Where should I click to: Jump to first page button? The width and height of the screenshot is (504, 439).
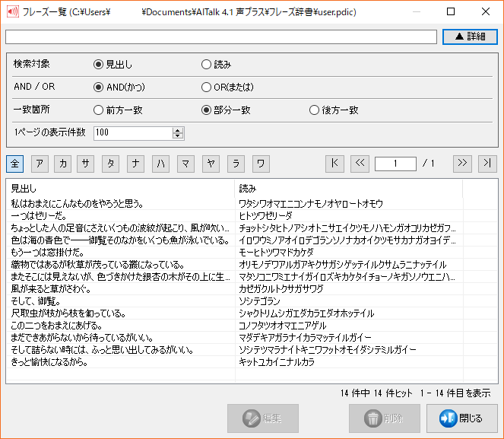[x=334, y=164]
